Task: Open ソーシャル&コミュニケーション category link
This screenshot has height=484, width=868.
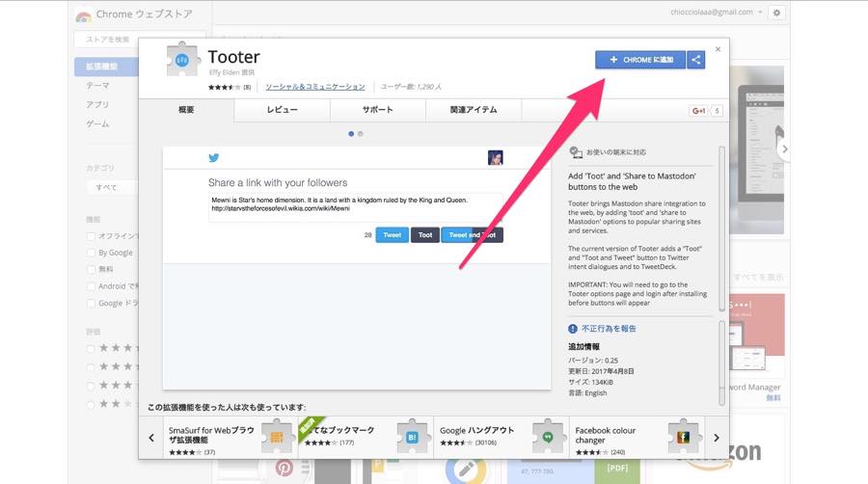Action: pos(315,87)
